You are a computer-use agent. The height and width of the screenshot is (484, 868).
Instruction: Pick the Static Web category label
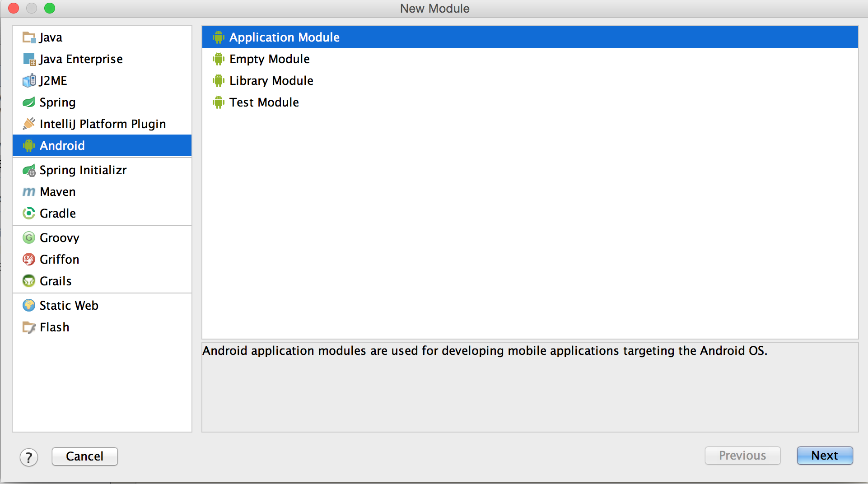(69, 305)
